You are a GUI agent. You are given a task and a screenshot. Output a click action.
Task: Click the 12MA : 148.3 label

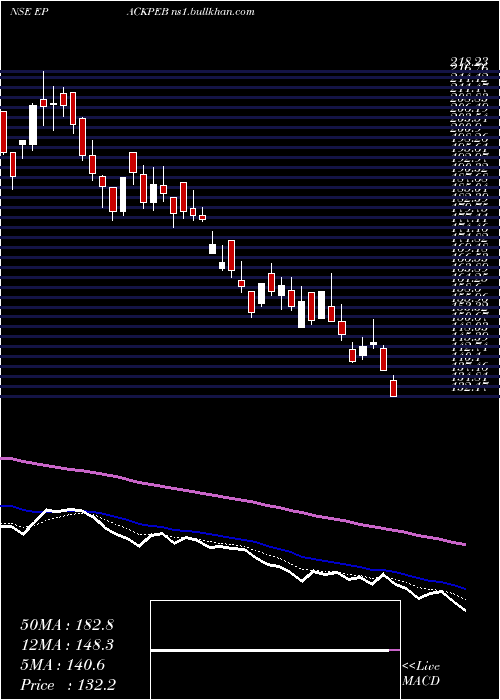67,645
